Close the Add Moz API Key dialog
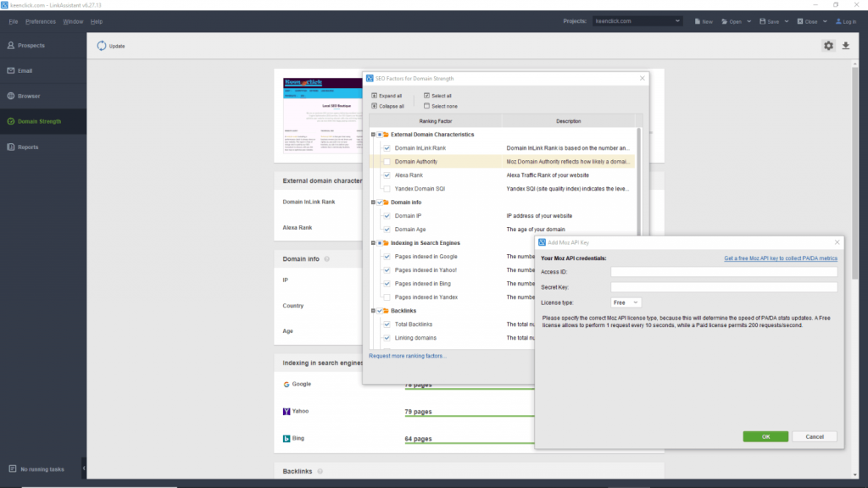The image size is (868, 488). click(837, 242)
